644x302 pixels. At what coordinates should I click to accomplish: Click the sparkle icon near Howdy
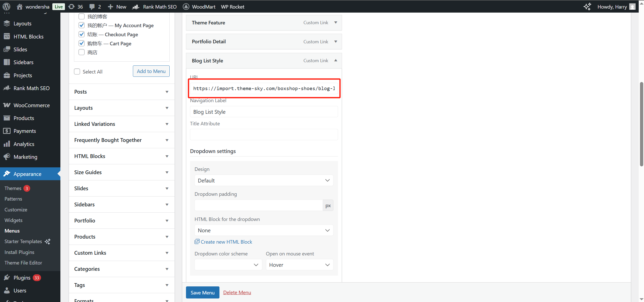(587, 7)
